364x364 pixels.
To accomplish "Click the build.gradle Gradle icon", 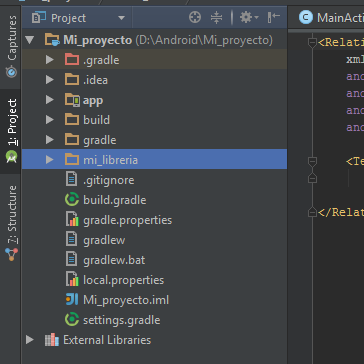I will pyautogui.click(x=72, y=200).
